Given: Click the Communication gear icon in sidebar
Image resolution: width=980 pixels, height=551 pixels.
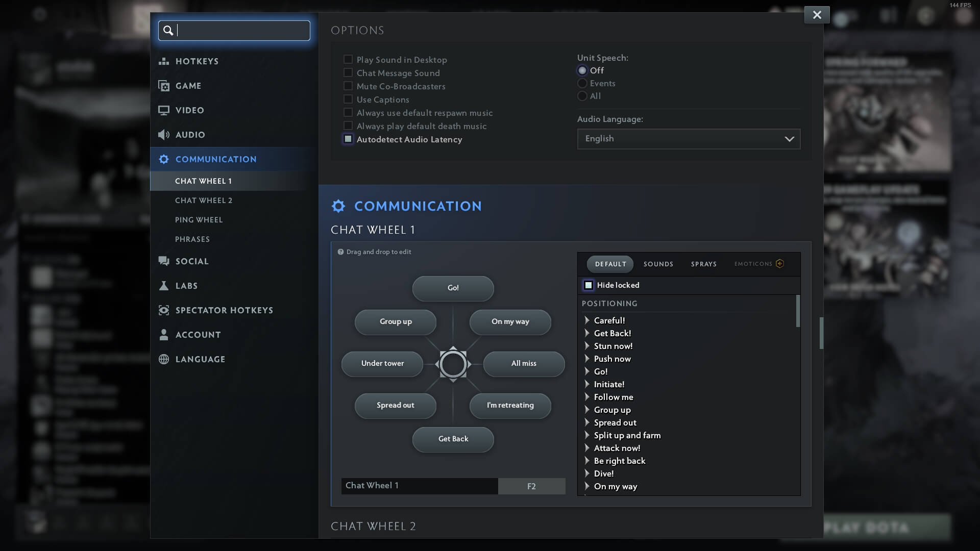Looking at the screenshot, I should (x=164, y=159).
